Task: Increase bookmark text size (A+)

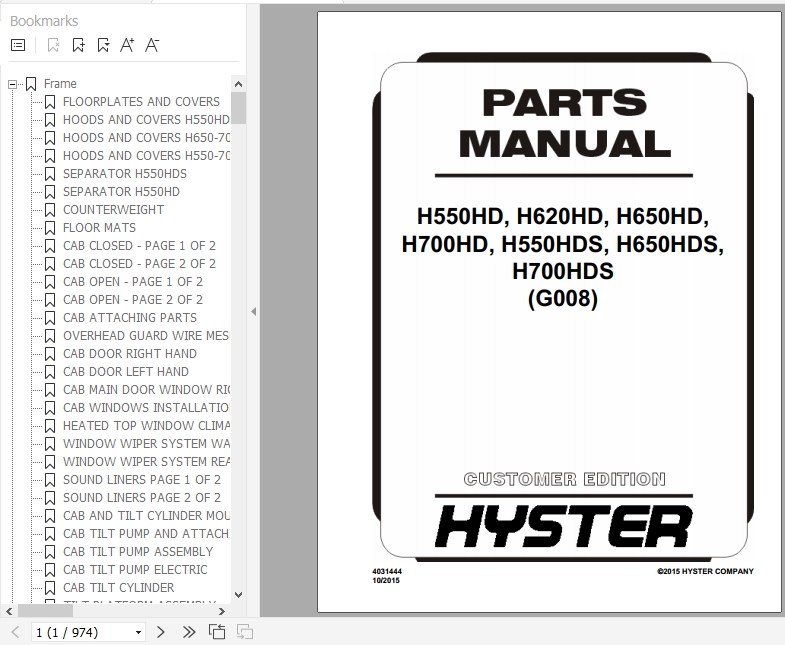Action: coord(127,45)
